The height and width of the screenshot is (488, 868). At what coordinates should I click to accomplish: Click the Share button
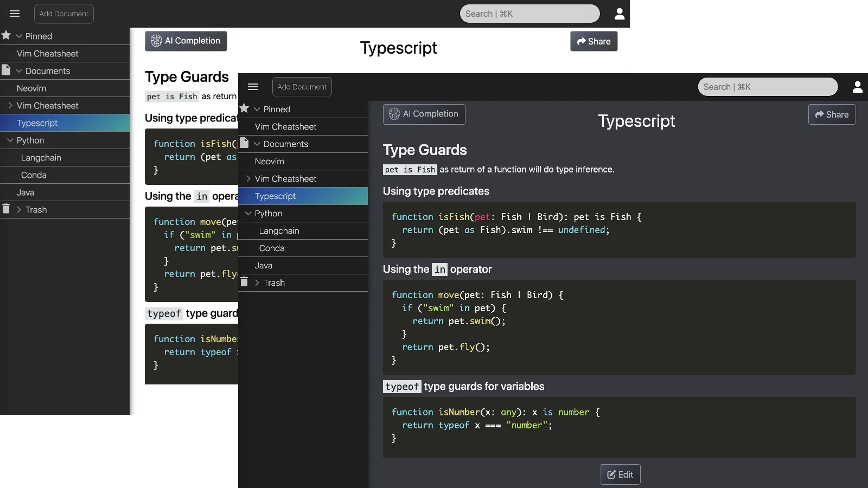832,114
